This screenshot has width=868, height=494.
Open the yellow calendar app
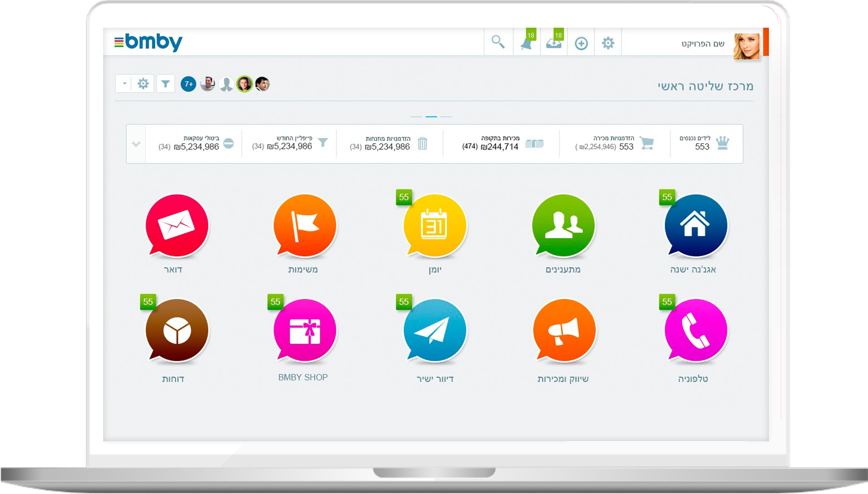435,226
